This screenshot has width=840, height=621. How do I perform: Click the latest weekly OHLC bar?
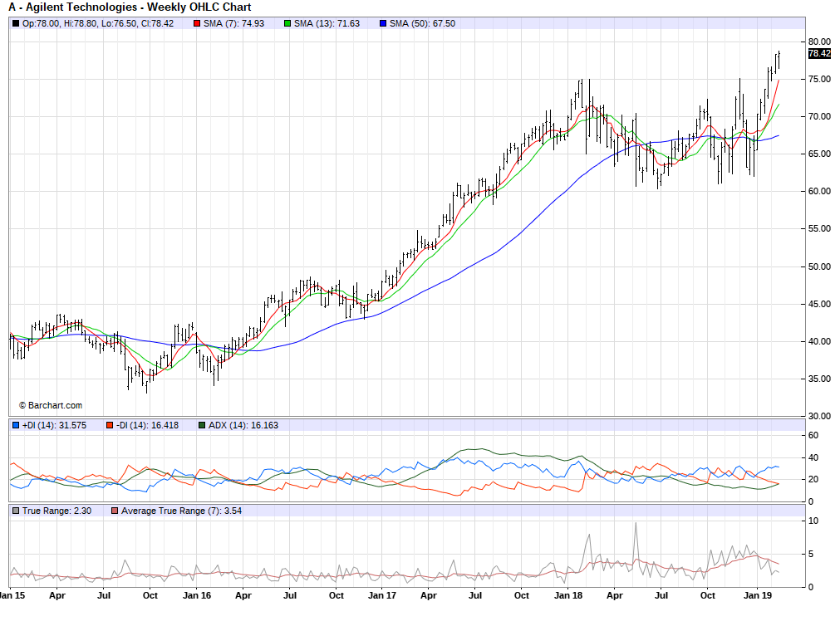point(779,60)
